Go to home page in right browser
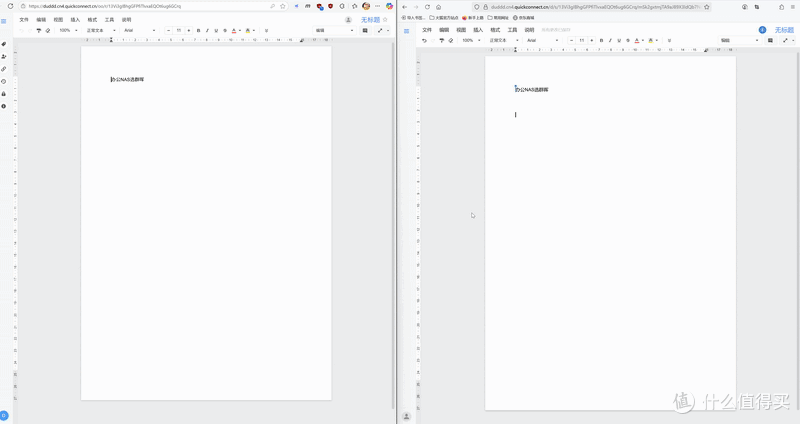The height and width of the screenshot is (424, 800). coord(438,7)
